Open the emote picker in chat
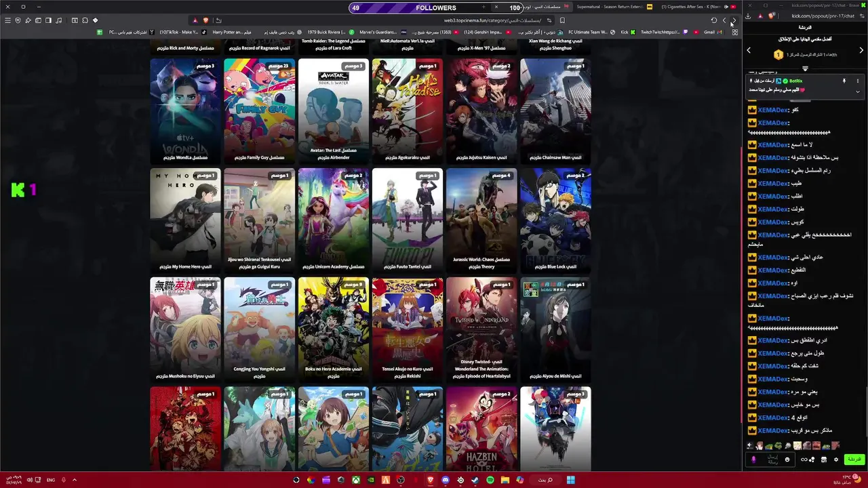Viewport: 868px width, 488px height. [787, 460]
